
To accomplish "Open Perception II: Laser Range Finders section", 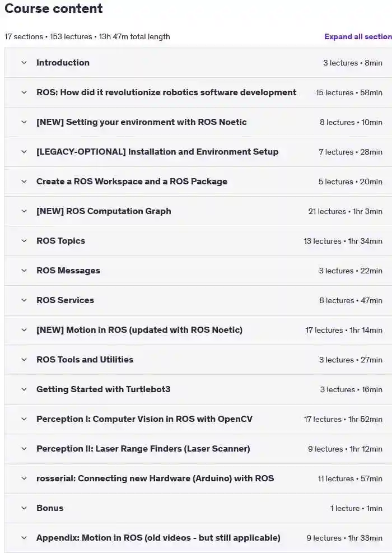I will pyautogui.click(x=143, y=449).
